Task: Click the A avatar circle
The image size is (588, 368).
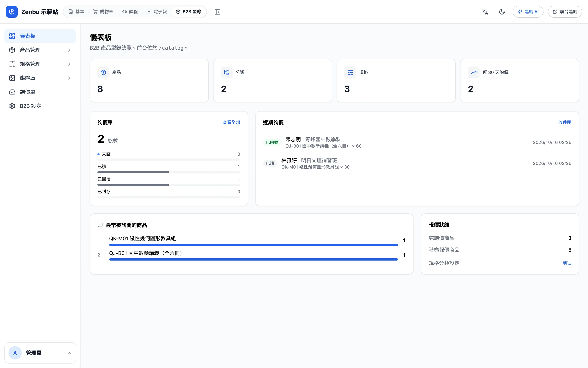Action: click(x=15, y=353)
